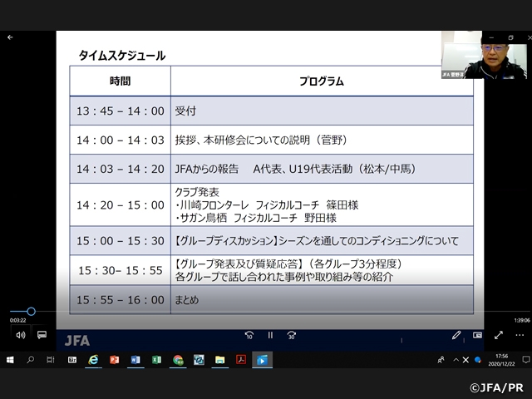
Task: Click the 川崎フロンターレ line
Action: point(267,205)
